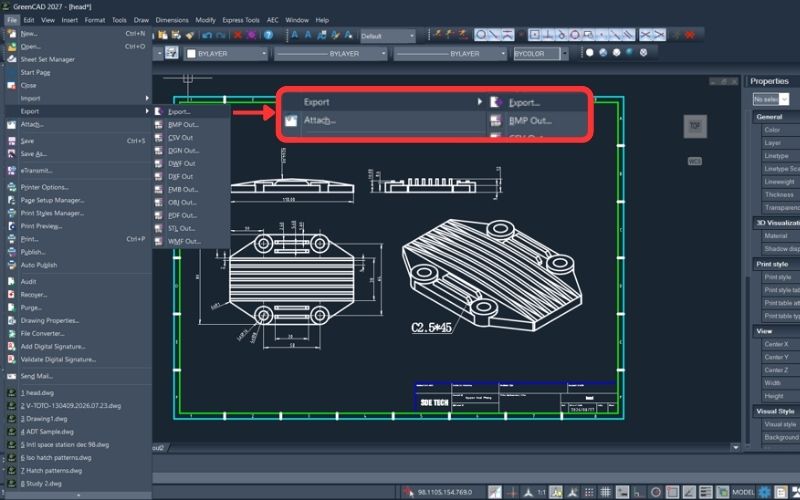Click the first white sphere visual style icon
This screenshot has height=500, width=800.
click(589, 52)
